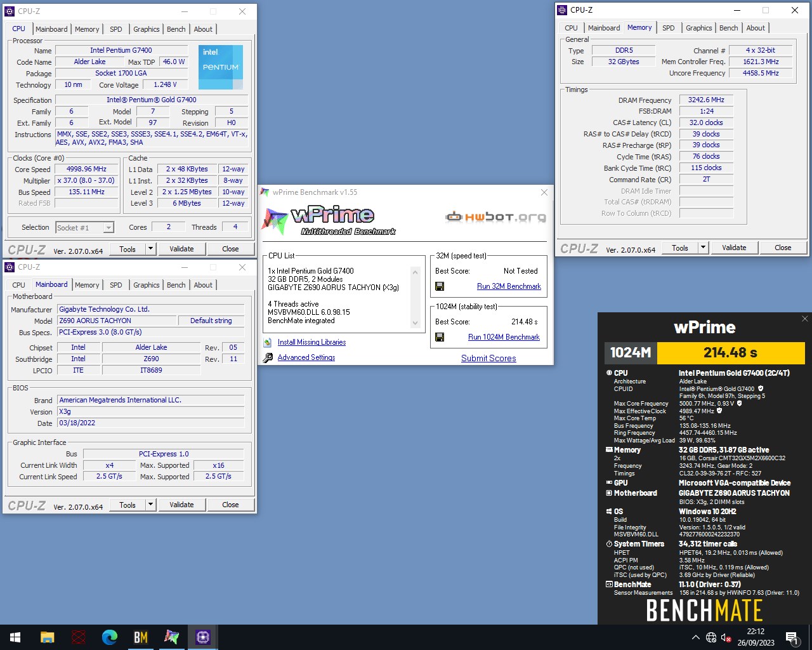Image resolution: width=812 pixels, height=650 pixels.
Task: Expand Tools dropdown arrow in Memory window
Action: pos(704,248)
